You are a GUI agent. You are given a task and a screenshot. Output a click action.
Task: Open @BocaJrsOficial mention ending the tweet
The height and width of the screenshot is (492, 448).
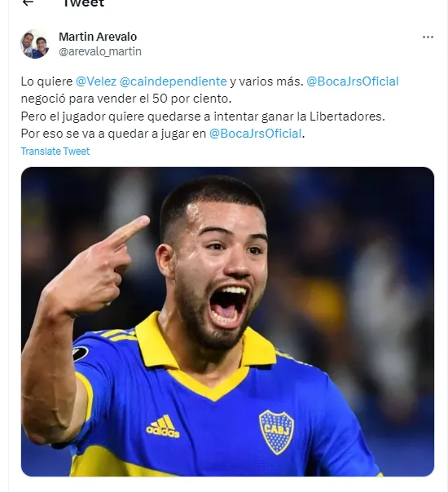click(x=256, y=134)
